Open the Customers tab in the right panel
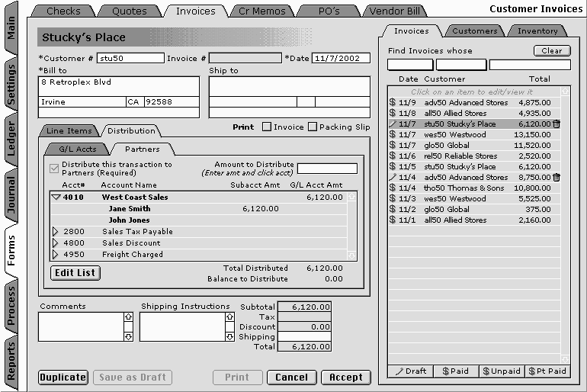Screen dimensions: 587x392 coord(475,31)
